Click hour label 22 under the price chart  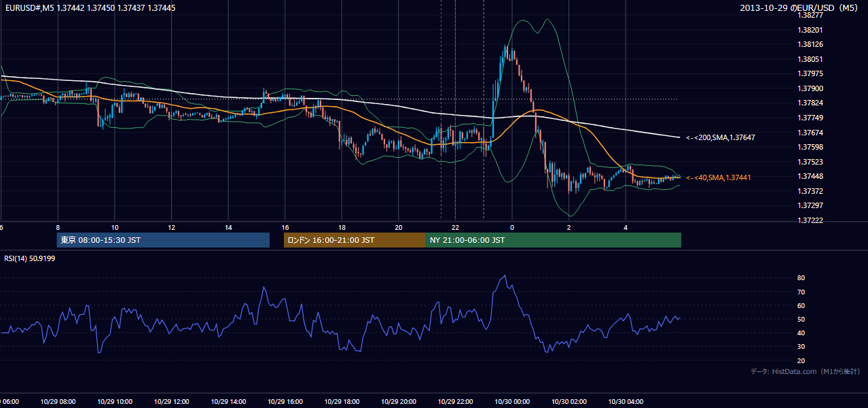point(455,227)
